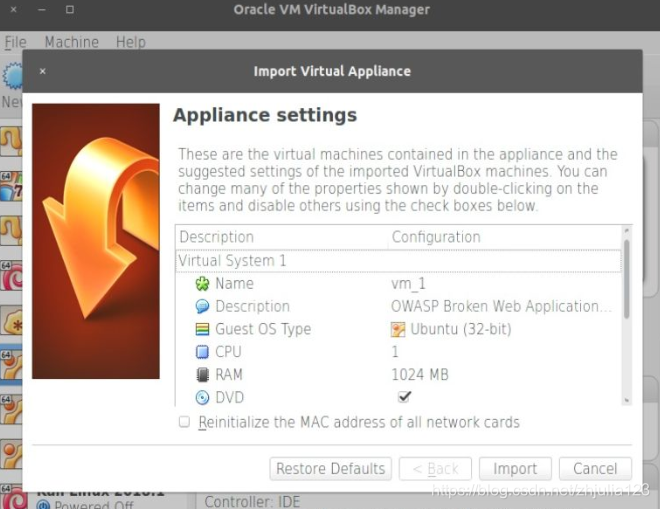The height and width of the screenshot is (509, 660).
Task: Click the settings list scrollbar thumb
Action: (627, 279)
